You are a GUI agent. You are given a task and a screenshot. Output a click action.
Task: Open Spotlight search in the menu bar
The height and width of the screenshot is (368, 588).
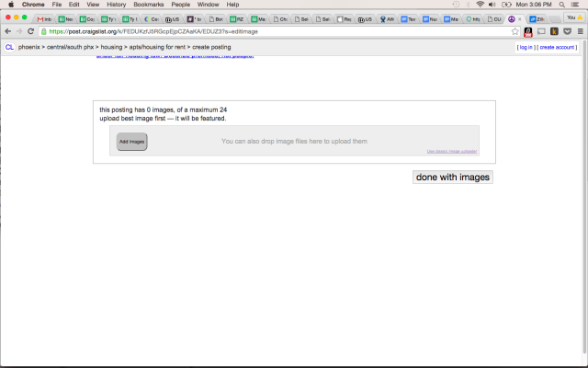pos(561,5)
